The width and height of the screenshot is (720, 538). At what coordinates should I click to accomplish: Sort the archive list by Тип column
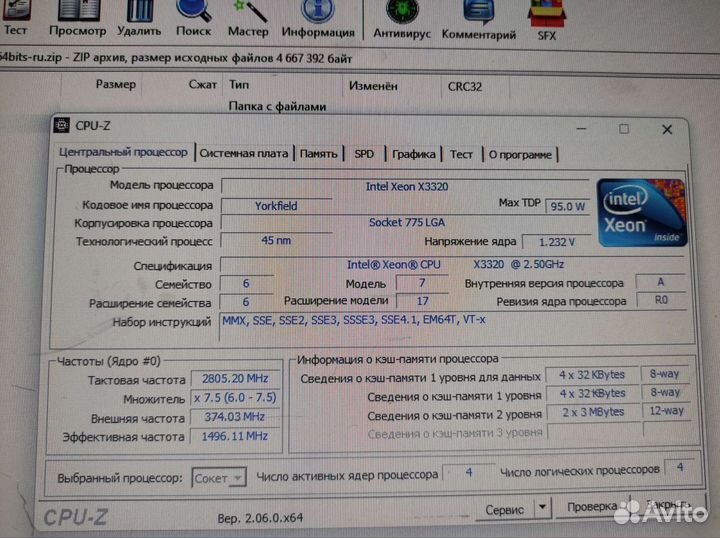[x=239, y=84]
